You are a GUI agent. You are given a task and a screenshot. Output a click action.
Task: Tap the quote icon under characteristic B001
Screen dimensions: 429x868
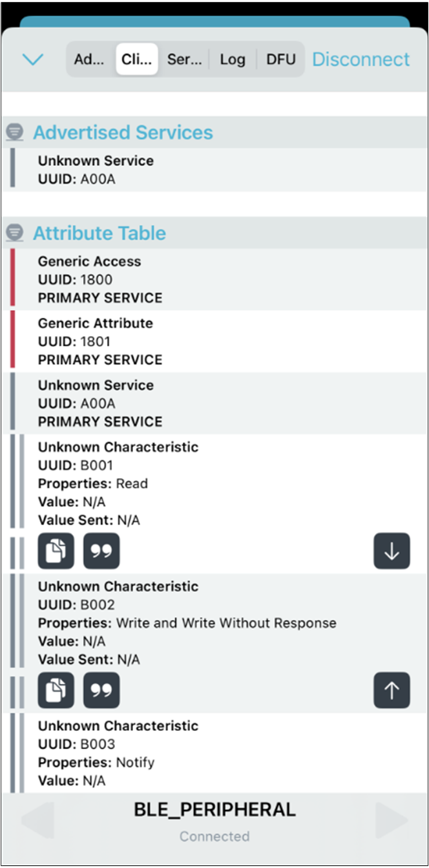coord(101,551)
